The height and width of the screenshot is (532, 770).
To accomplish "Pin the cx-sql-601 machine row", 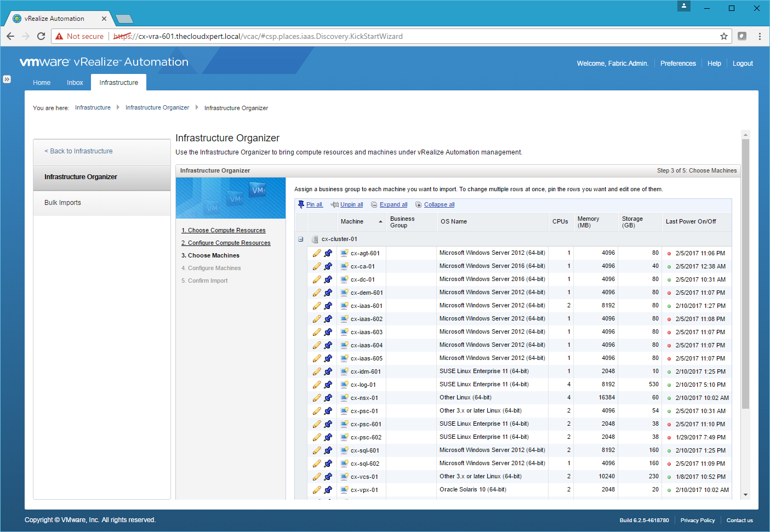I will (328, 450).
